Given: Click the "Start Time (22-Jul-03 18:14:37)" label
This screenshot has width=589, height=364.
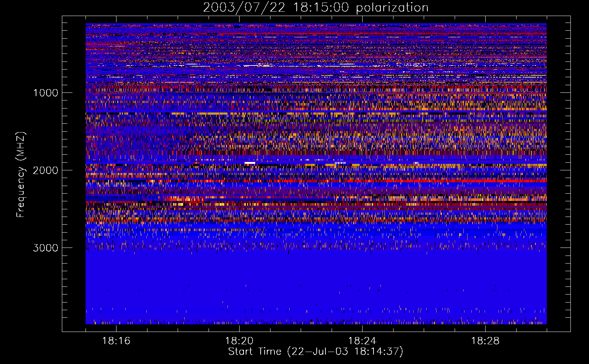Looking at the screenshot, I should [x=316, y=352].
